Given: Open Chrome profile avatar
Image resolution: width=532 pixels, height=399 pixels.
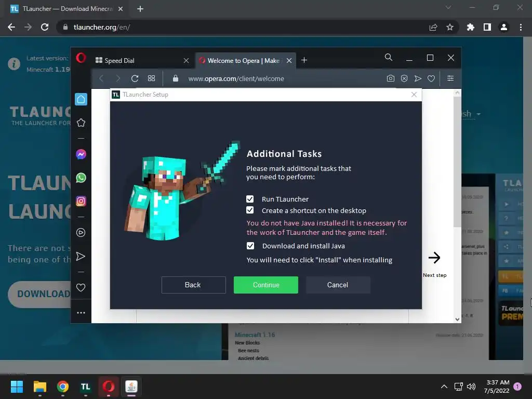Looking at the screenshot, I should click(x=504, y=27).
